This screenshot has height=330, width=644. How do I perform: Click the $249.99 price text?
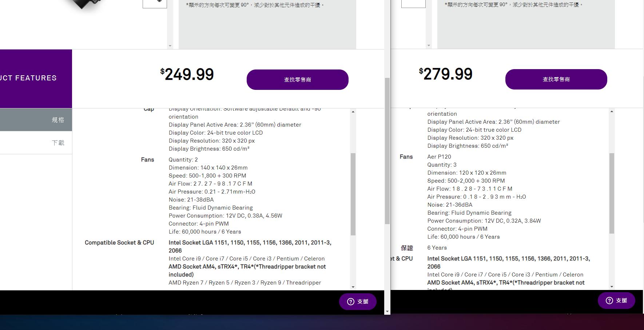pos(187,75)
